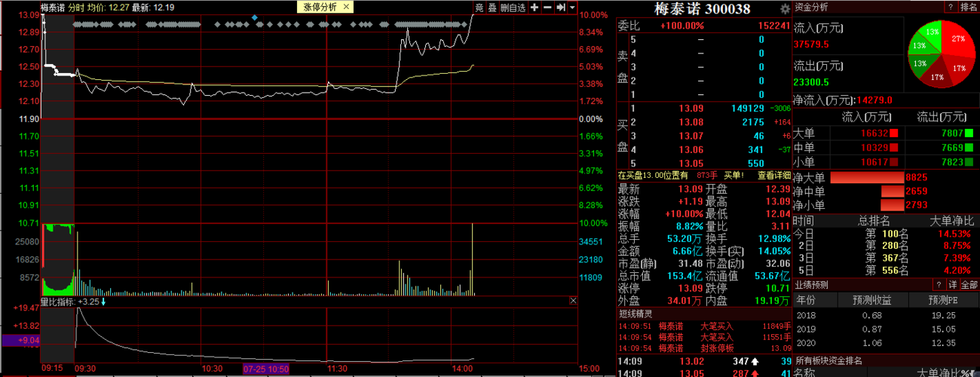Click the 2日 第280名 ranking row
The image size is (980, 377).
[x=886, y=246]
